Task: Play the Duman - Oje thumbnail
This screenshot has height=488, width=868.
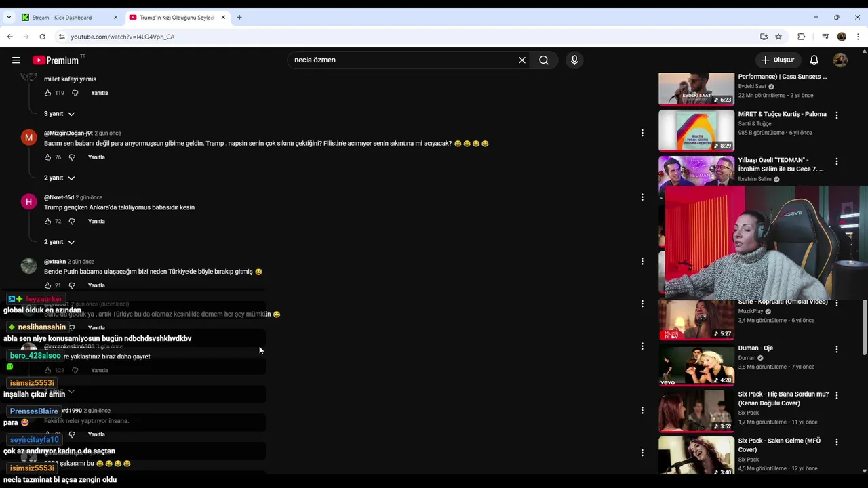Action: 696,365
